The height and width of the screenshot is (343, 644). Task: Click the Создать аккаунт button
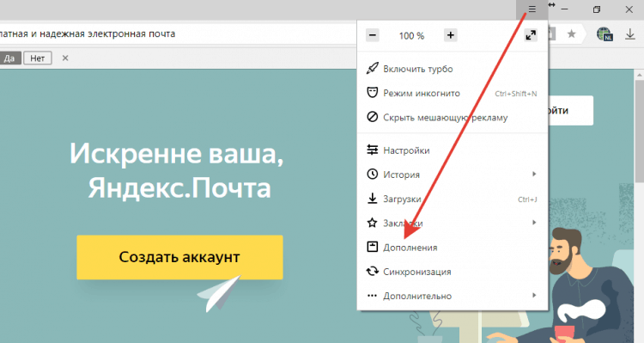point(180,257)
